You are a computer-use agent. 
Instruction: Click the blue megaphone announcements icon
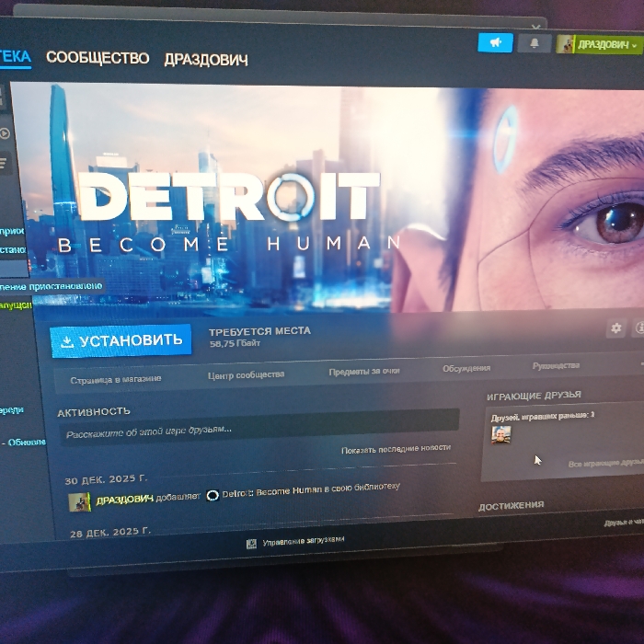(x=495, y=42)
